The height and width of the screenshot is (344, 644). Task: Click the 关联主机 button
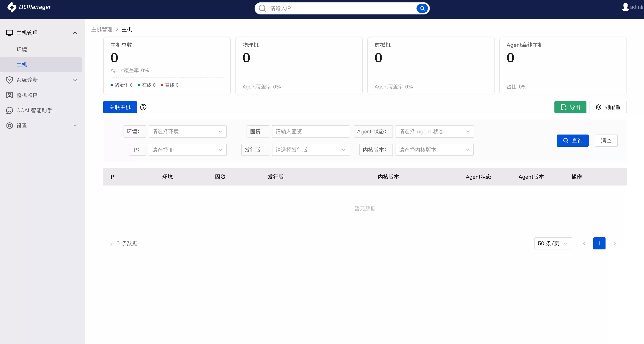(120, 107)
